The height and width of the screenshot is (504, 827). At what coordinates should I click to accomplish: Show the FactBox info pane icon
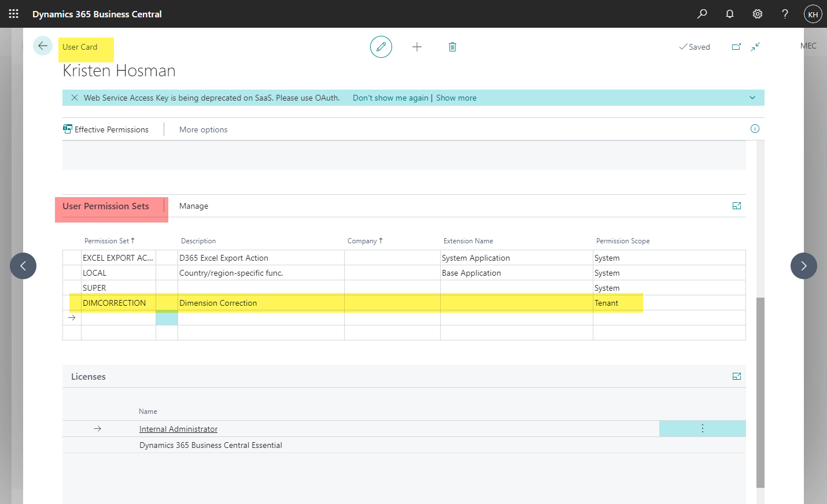(755, 129)
